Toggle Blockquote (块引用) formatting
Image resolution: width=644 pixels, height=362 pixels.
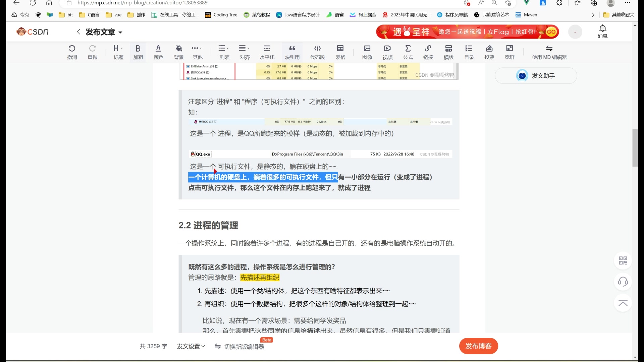pos(292,52)
